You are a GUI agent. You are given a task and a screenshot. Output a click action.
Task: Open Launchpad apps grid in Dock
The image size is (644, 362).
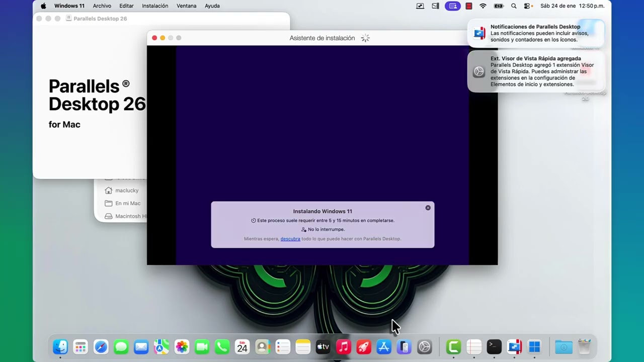[80, 347]
